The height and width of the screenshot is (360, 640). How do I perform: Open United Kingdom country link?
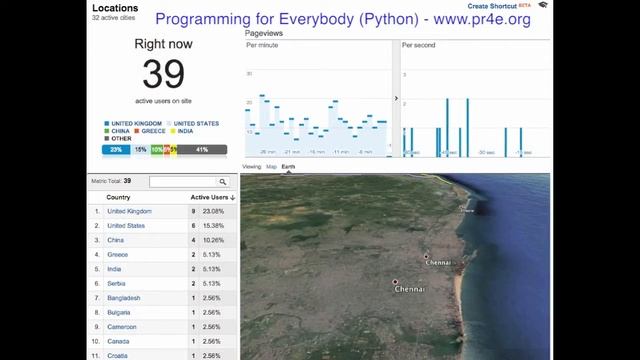(129, 211)
